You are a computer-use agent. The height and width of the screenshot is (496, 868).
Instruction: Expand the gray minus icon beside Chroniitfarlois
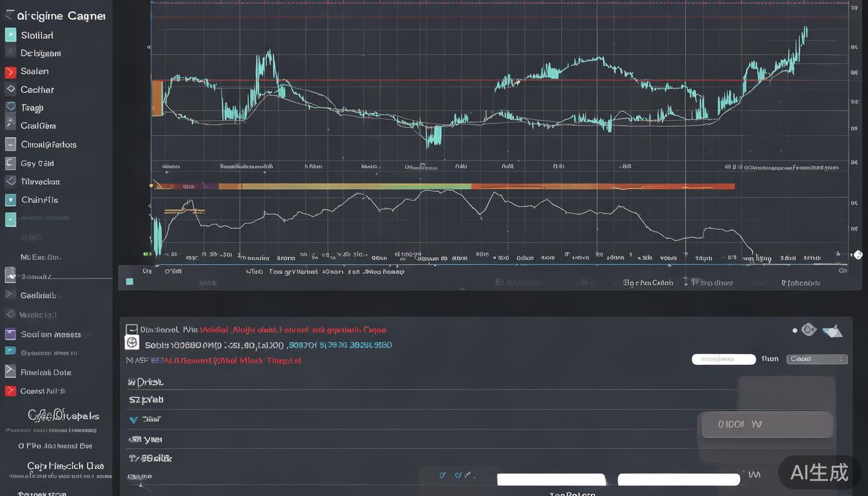tap(10, 144)
